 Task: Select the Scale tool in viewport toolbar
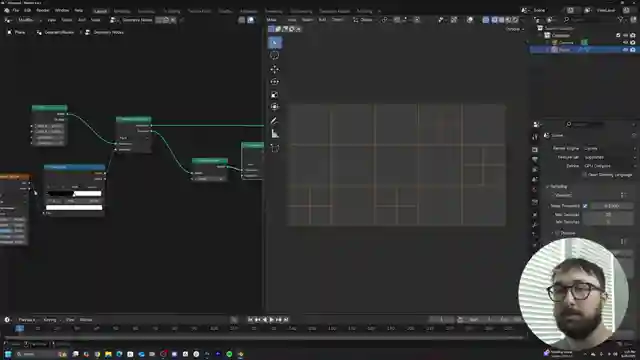(x=275, y=95)
